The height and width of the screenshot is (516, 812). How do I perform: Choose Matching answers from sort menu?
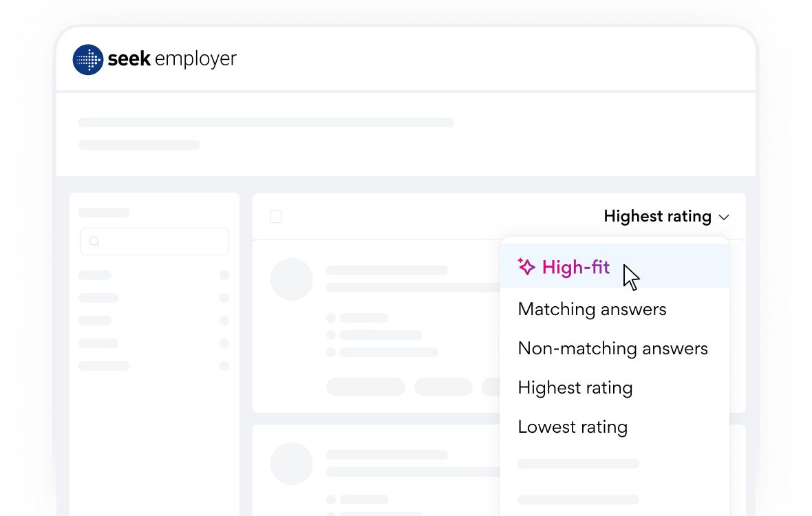[x=592, y=309]
